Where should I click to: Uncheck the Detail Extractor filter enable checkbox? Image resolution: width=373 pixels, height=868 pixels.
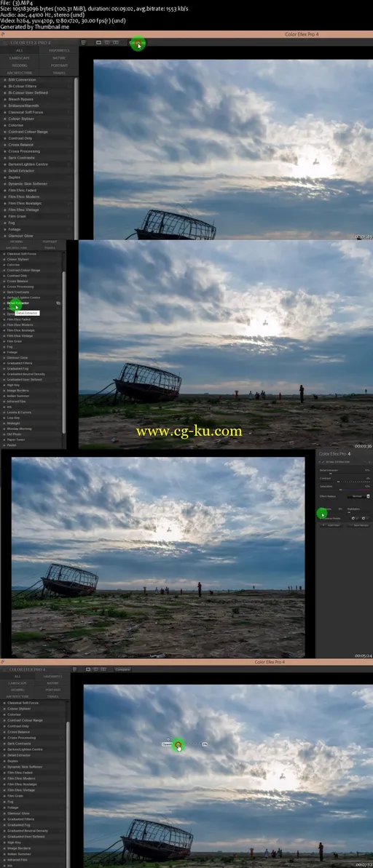[x=323, y=462]
